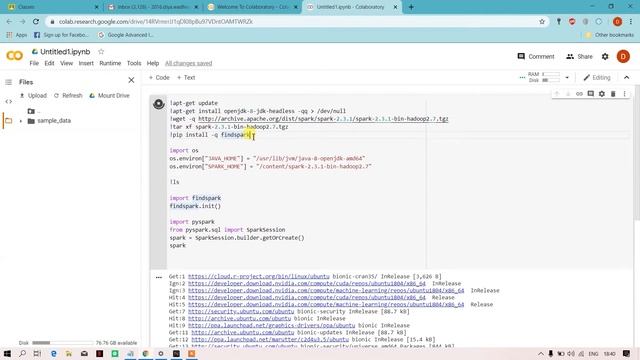The height and width of the screenshot is (360, 640).
Task: Open cell more-actions menu
Action: tap(624, 94)
